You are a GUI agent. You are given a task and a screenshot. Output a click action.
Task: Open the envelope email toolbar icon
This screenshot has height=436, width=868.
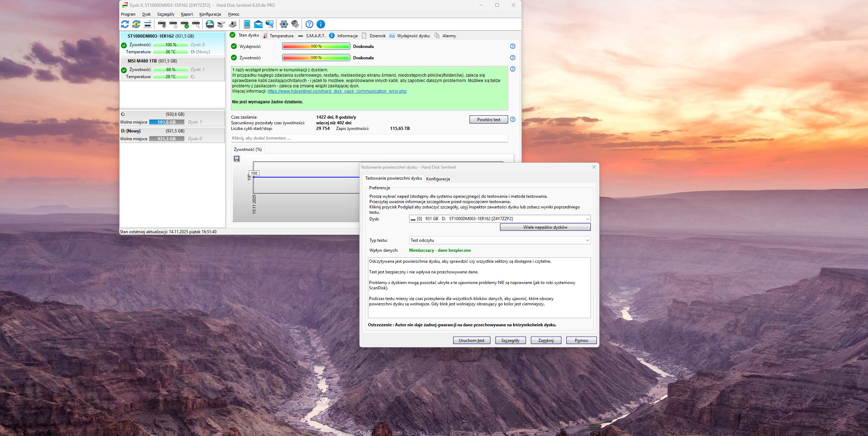(x=258, y=24)
